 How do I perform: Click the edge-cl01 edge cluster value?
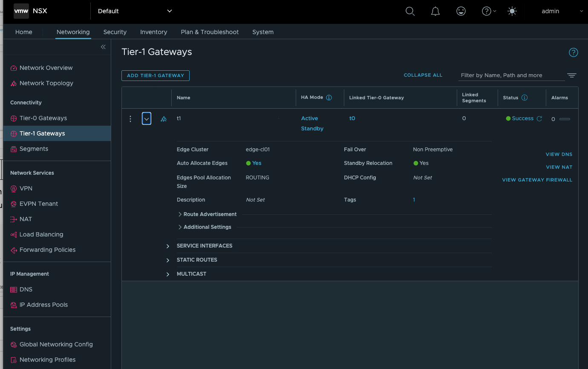pyautogui.click(x=258, y=150)
